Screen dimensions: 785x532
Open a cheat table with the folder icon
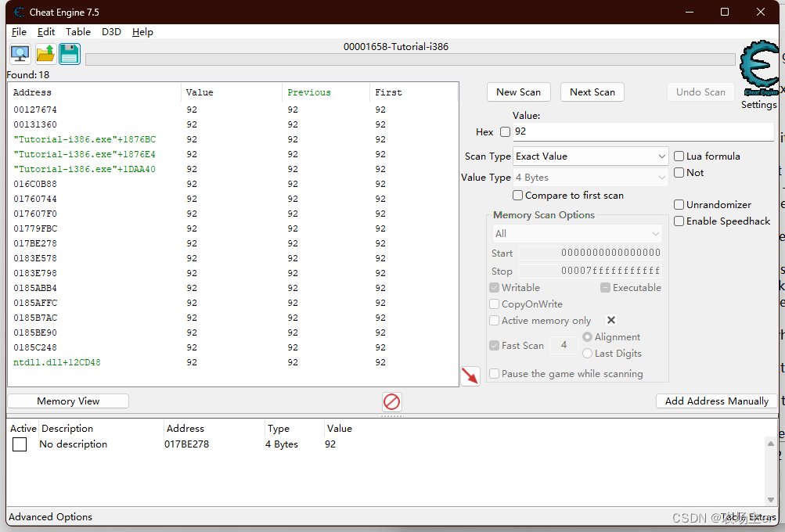(45, 54)
